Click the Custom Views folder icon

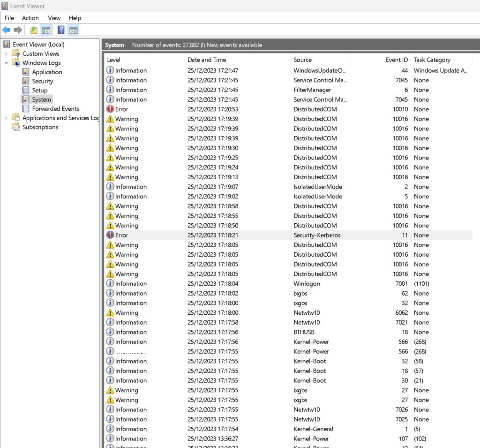click(x=16, y=53)
